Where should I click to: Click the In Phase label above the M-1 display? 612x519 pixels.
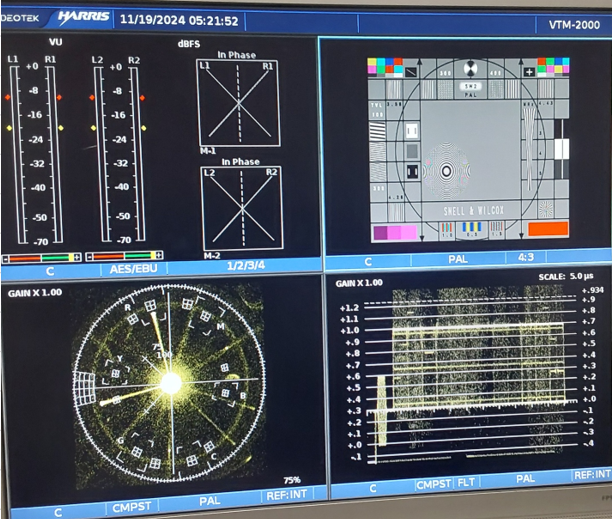coord(237,55)
